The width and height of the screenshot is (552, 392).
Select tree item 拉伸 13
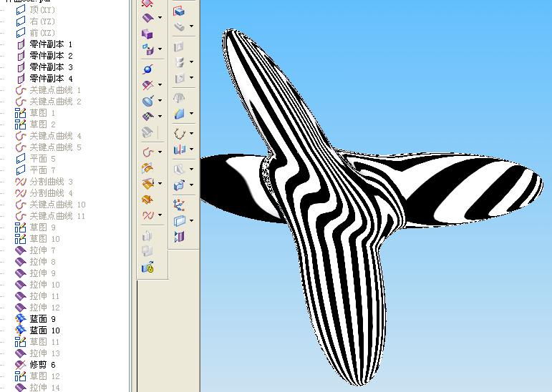[38, 353]
